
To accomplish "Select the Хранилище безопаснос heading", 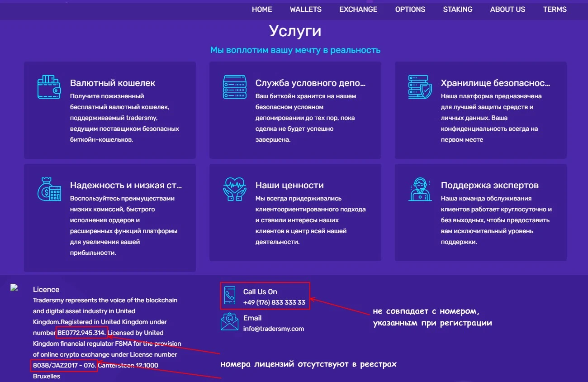I will tap(496, 83).
